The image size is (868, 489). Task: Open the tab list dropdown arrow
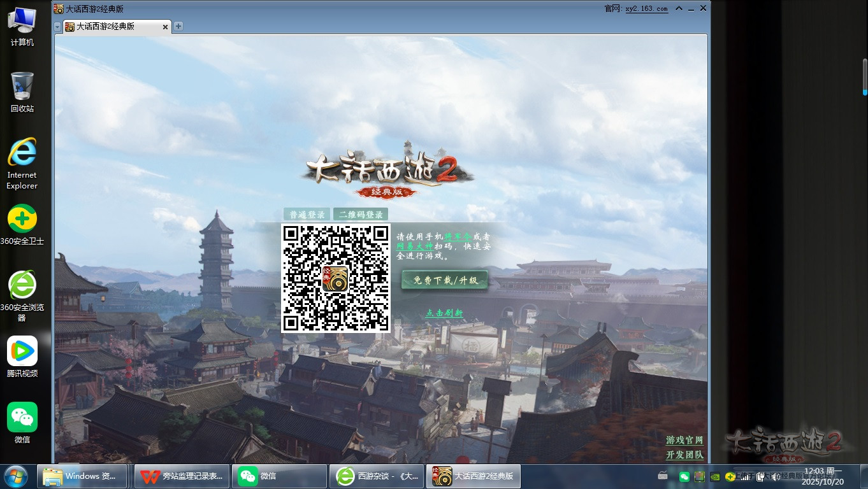[58, 27]
